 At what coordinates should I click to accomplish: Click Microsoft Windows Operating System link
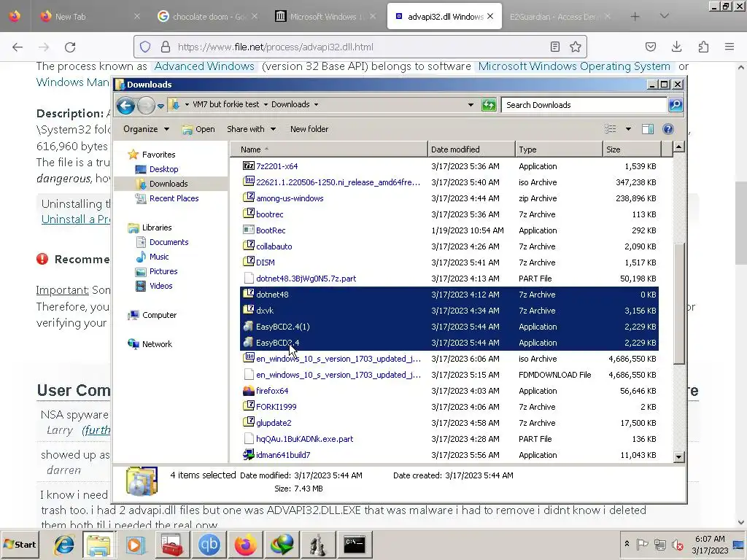tap(574, 66)
